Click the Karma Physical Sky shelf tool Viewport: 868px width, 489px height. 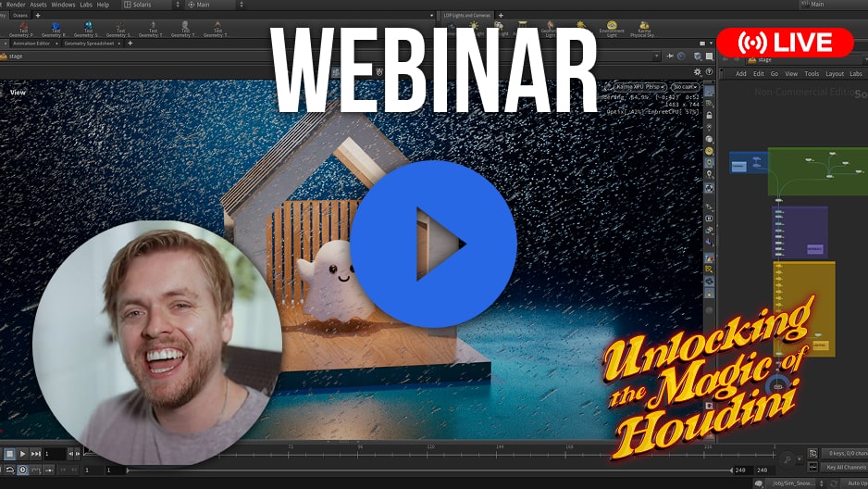click(643, 29)
